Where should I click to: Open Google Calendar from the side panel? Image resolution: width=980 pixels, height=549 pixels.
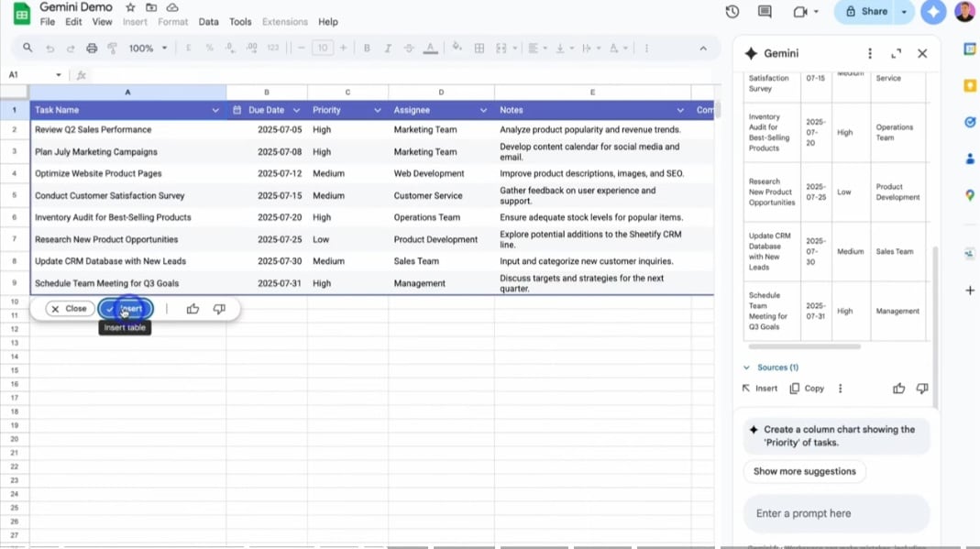tap(970, 49)
